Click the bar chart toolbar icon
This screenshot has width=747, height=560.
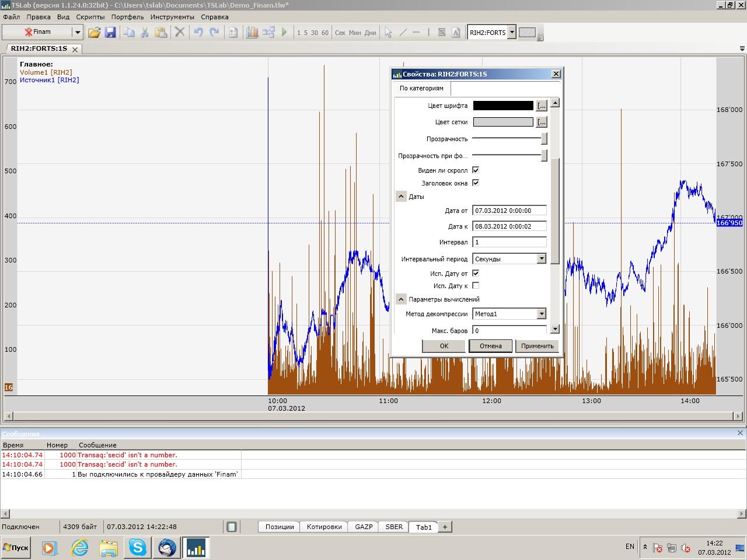point(252,33)
